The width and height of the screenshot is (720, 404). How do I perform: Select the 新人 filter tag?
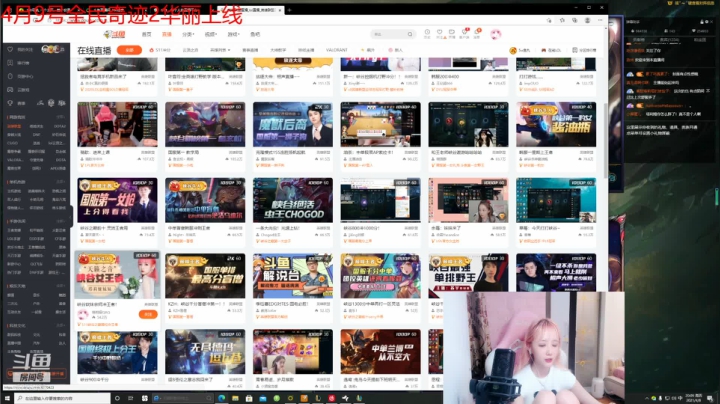395,50
